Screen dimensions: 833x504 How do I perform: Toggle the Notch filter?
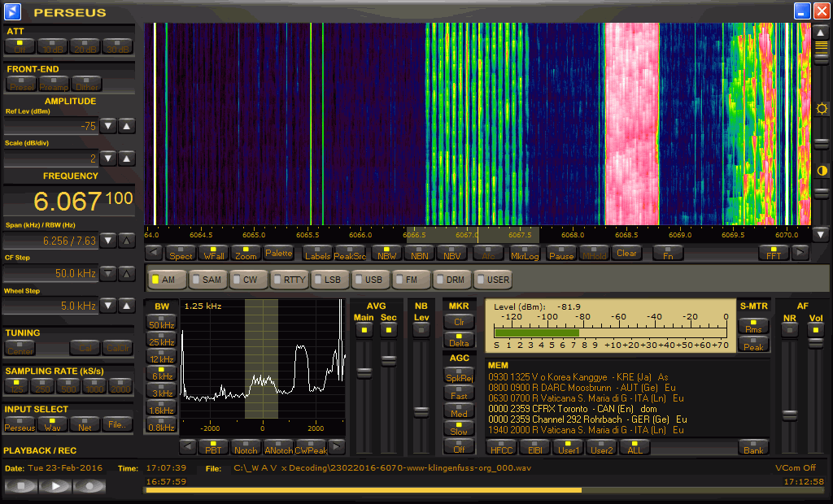coord(245,447)
